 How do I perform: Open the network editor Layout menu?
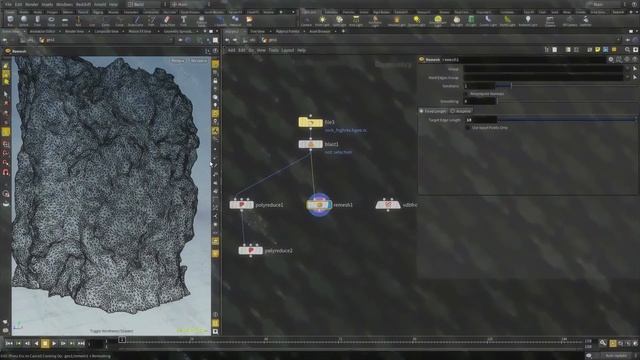point(288,50)
